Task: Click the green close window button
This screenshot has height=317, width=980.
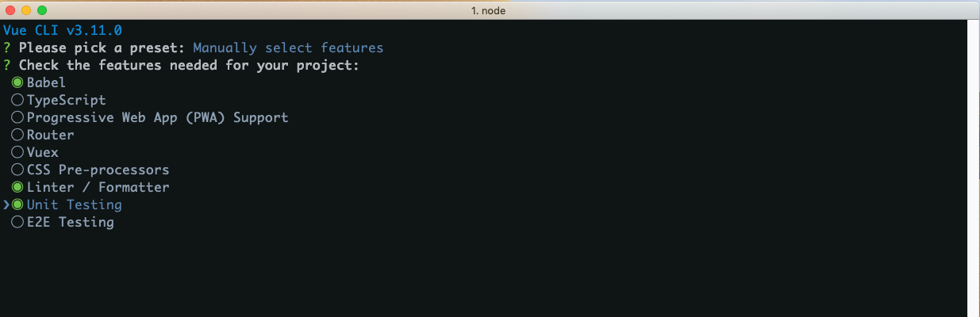Action: (42, 10)
